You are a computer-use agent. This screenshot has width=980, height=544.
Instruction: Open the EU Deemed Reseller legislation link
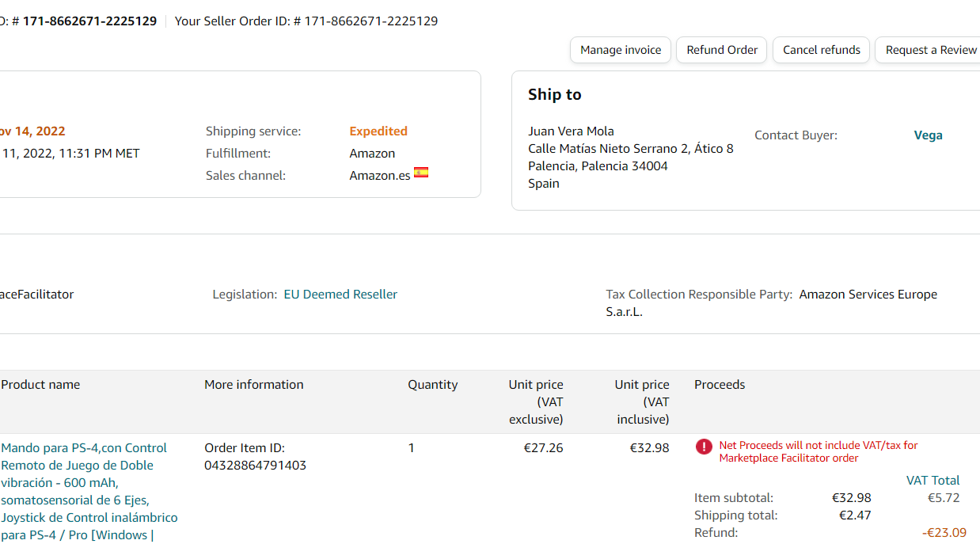coord(340,295)
